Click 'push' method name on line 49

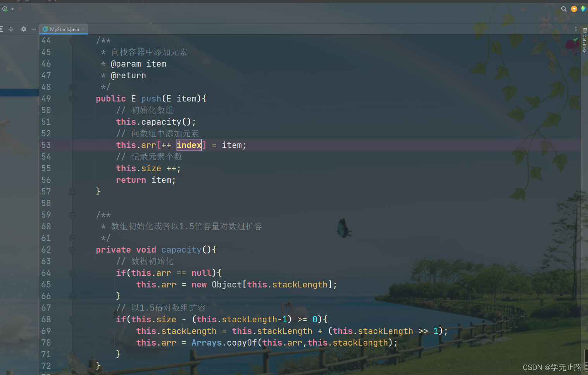151,99
